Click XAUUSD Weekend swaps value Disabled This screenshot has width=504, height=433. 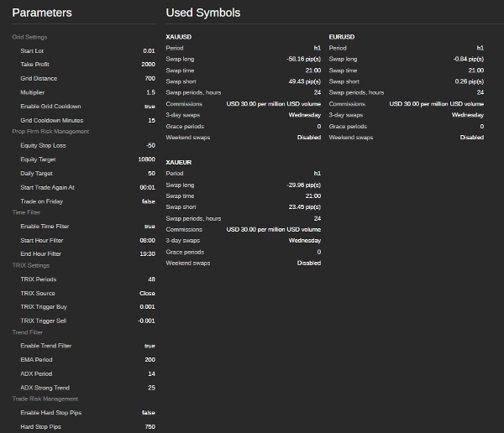point(309,138)
